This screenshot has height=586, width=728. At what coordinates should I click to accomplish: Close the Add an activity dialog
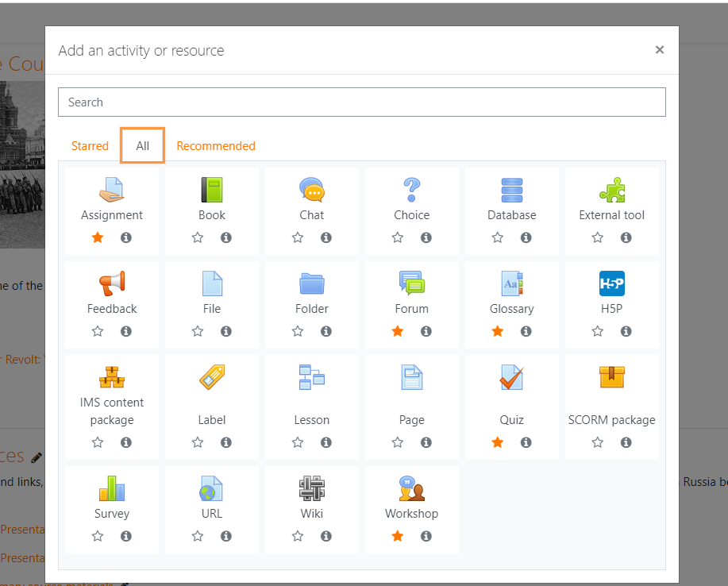659,50
